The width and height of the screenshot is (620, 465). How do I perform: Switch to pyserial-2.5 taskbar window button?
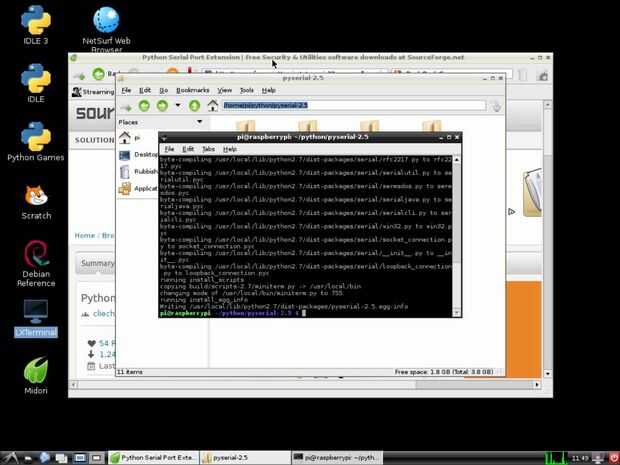click(245, 458)
